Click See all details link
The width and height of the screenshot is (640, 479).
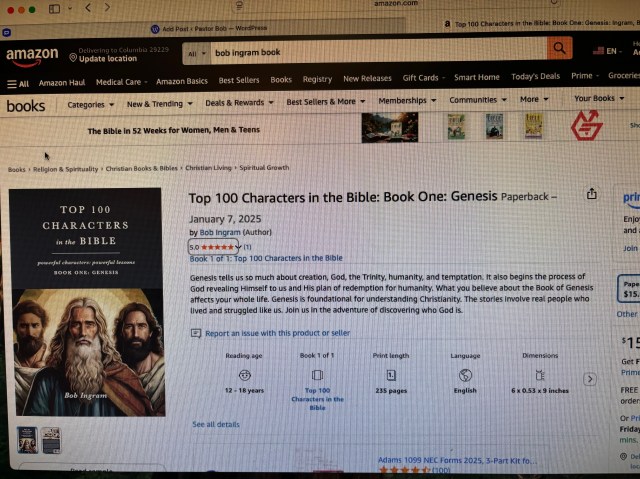tap(216, 424)
